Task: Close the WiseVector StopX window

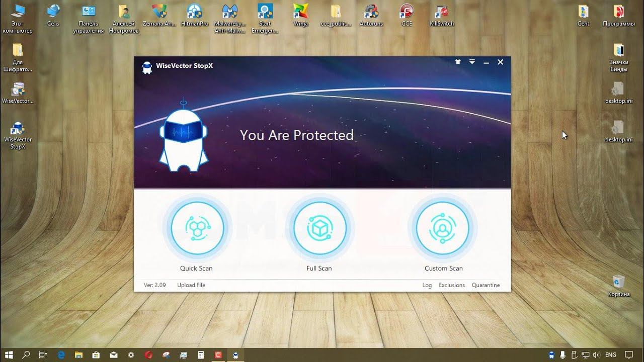Action: 500,62
